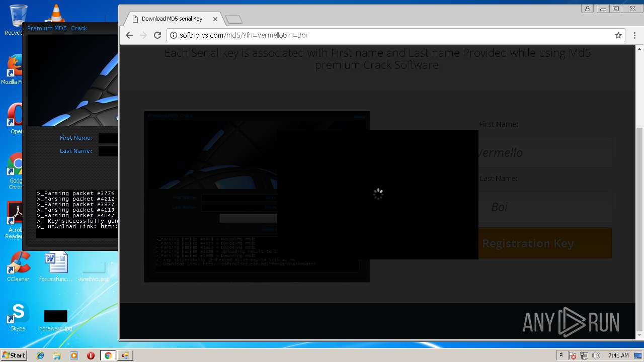Launch Internet Explorer from taskbar
Image resolution: width=644 pixels, height=362 pixels.
(x=40, y=355)
